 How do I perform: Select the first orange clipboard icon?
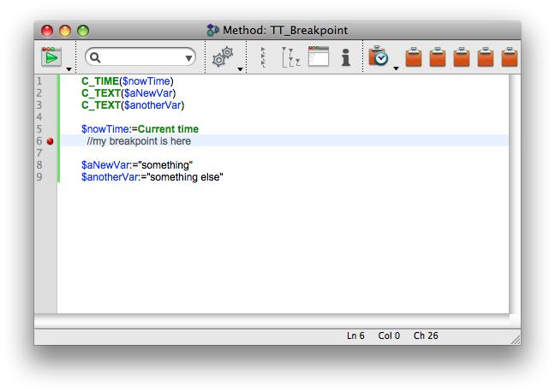coord(414,57)
